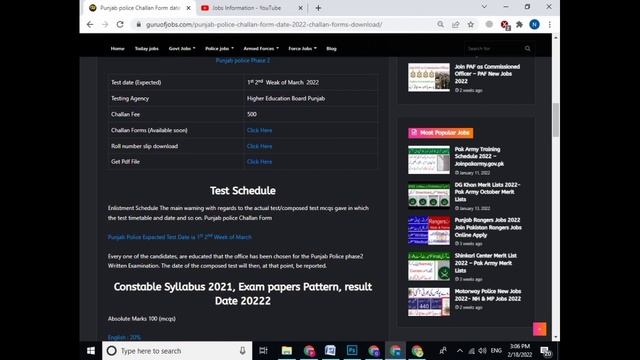640x360 pixels.
Task: Open the Shinkari Center Merit List thumbnail
Action: point(429,266)
